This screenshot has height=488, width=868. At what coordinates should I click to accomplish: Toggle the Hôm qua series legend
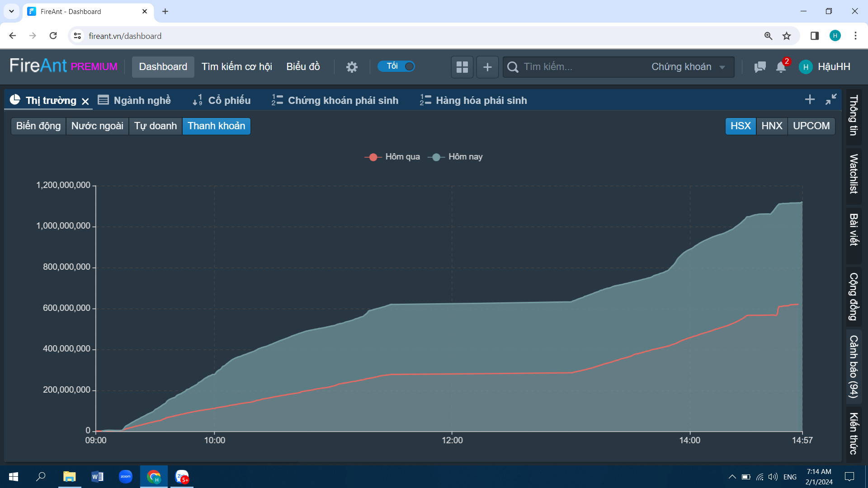392,157
